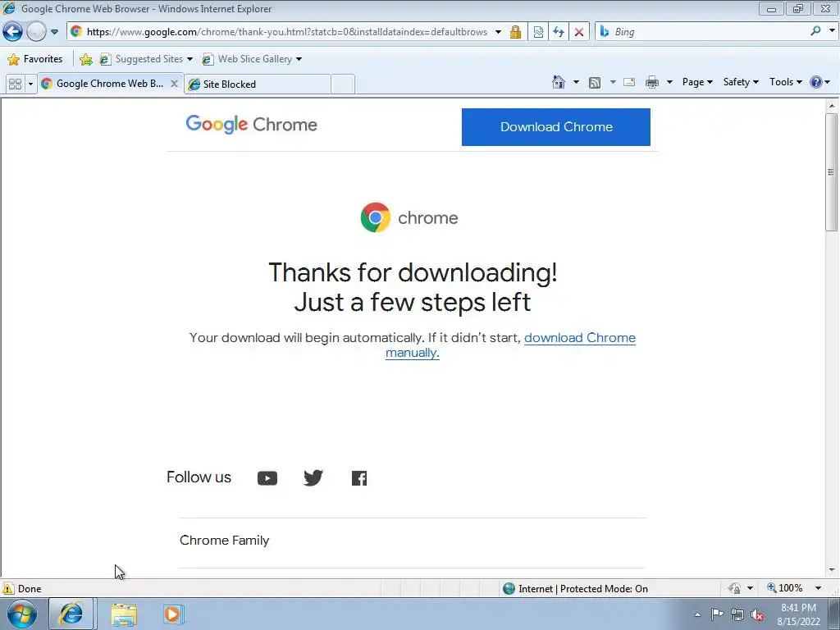
Task: Expand the Print options dropdown arrow
Action: click(669, 82)
